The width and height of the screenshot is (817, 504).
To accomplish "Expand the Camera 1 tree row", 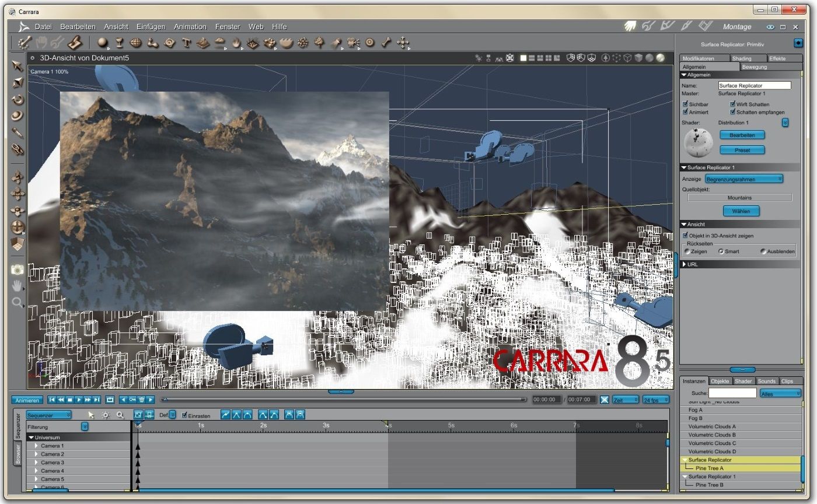I will tap(36, 446).
